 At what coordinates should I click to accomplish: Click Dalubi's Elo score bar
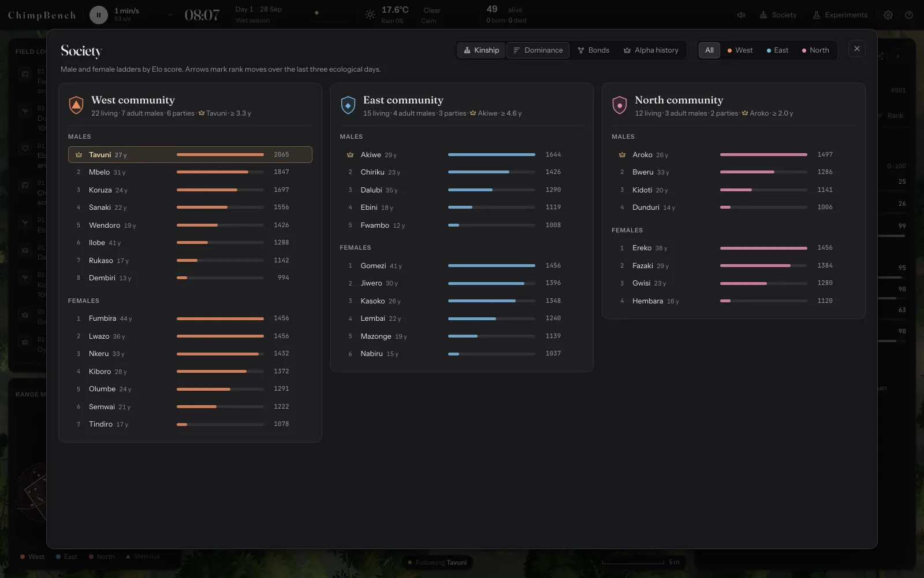pos(491,190)
